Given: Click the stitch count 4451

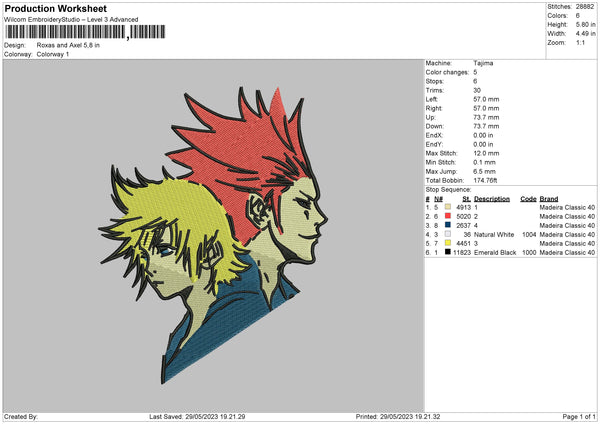Looking at the screenshot, I should [463, 243].
